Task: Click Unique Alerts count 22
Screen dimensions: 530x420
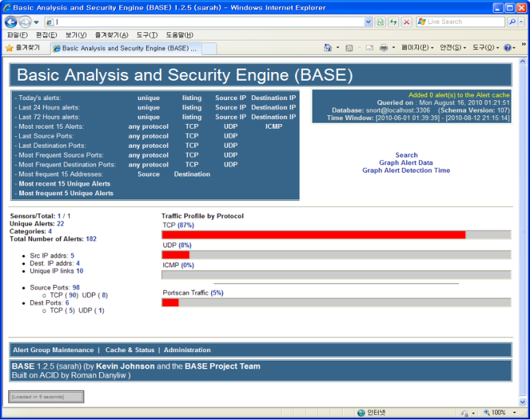Action: (x=60, y=223)
